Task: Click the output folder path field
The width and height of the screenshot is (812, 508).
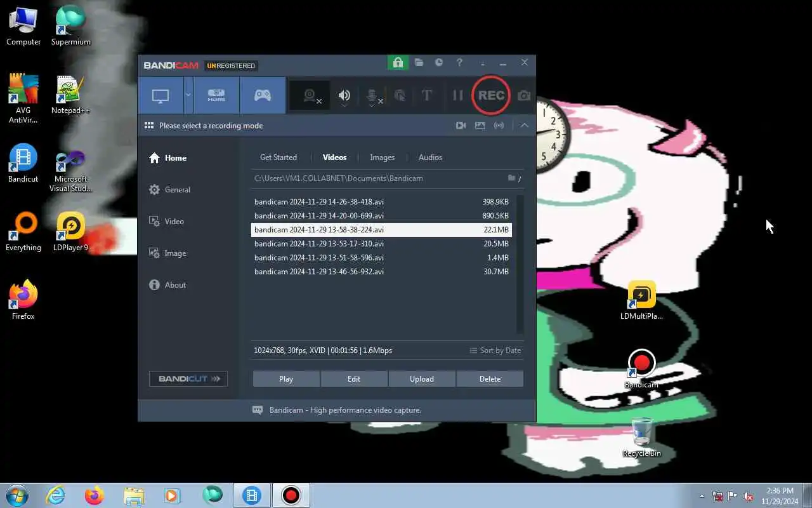Action: (377, 178)
